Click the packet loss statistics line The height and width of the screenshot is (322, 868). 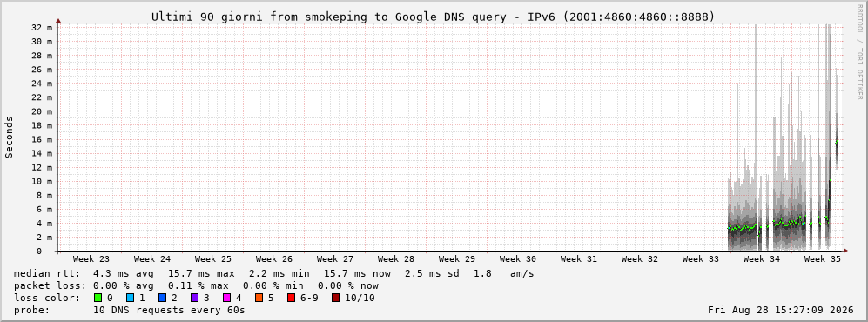pyautogui.click(x=196, y=285)
